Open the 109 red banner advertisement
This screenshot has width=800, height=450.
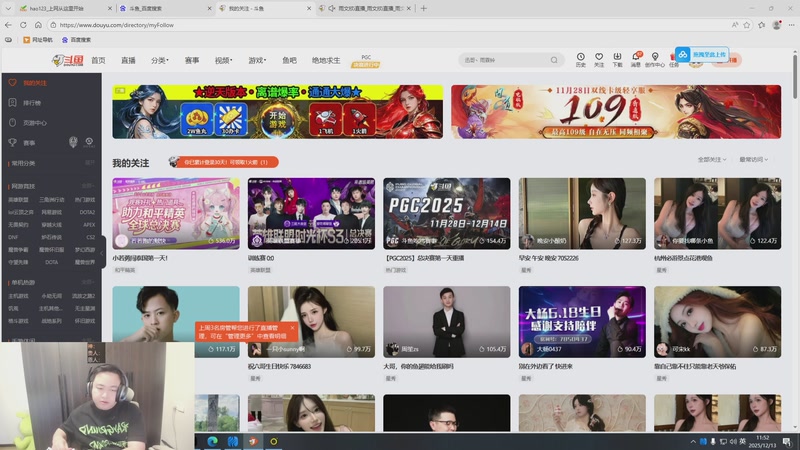616,112
